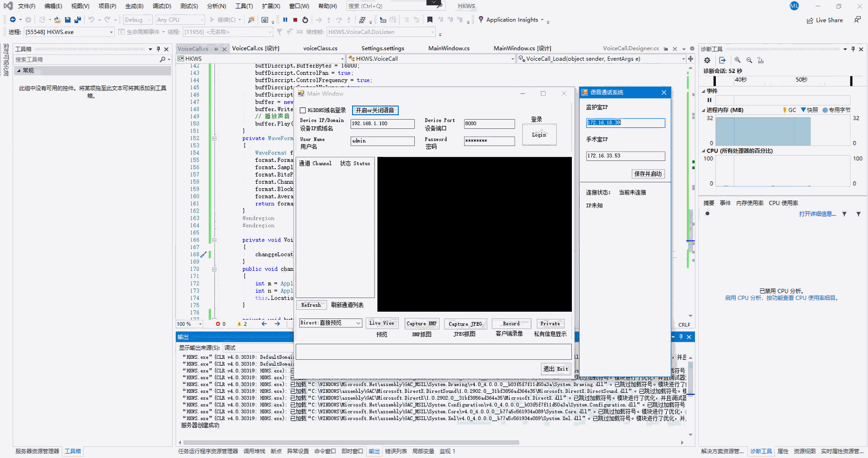Open the Application Insights lightbulb icon
Screen dimensions: 868x458
[481, 19]
